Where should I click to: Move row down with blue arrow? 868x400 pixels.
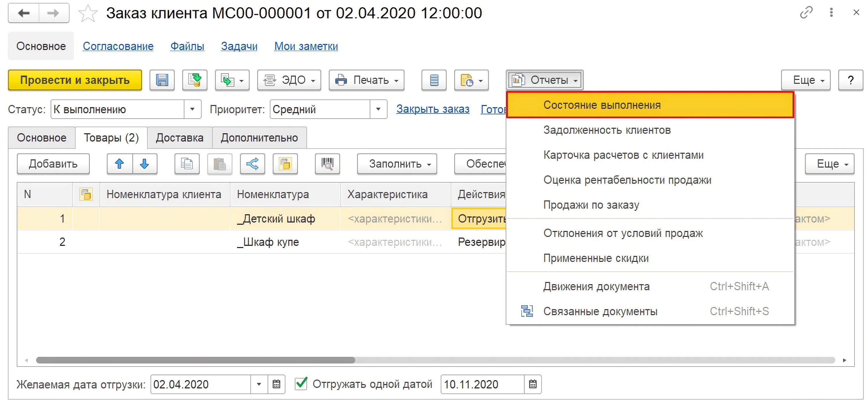click(x=145, y=164)
